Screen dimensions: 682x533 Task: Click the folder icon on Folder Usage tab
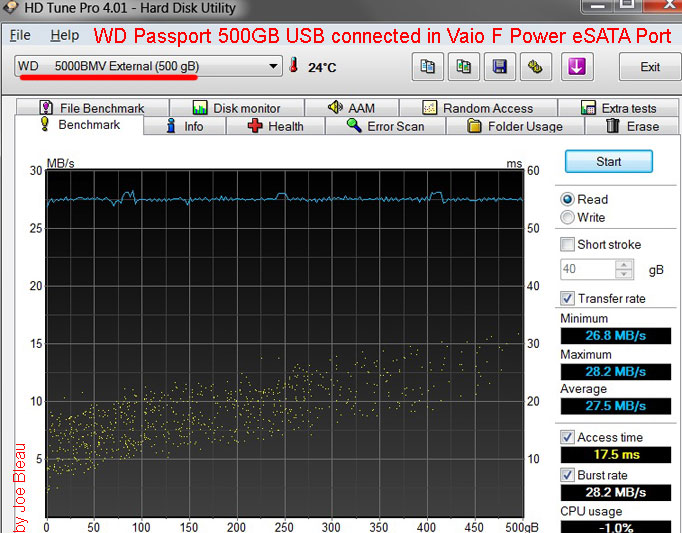coord(474,126)
